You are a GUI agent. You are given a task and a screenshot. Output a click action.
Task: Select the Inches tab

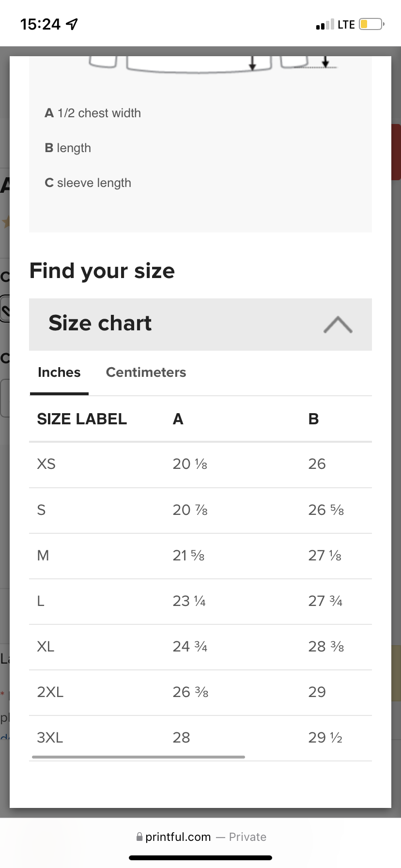(59, 372)
